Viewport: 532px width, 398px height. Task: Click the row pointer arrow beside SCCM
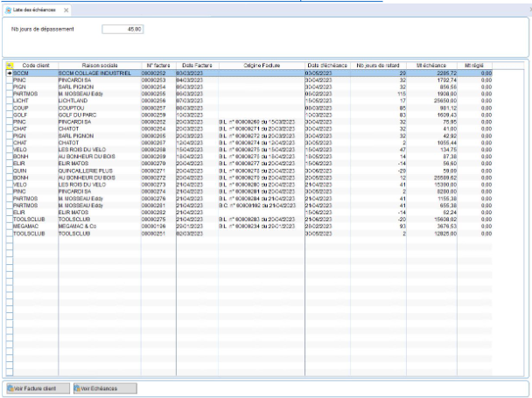click(9, 72)
